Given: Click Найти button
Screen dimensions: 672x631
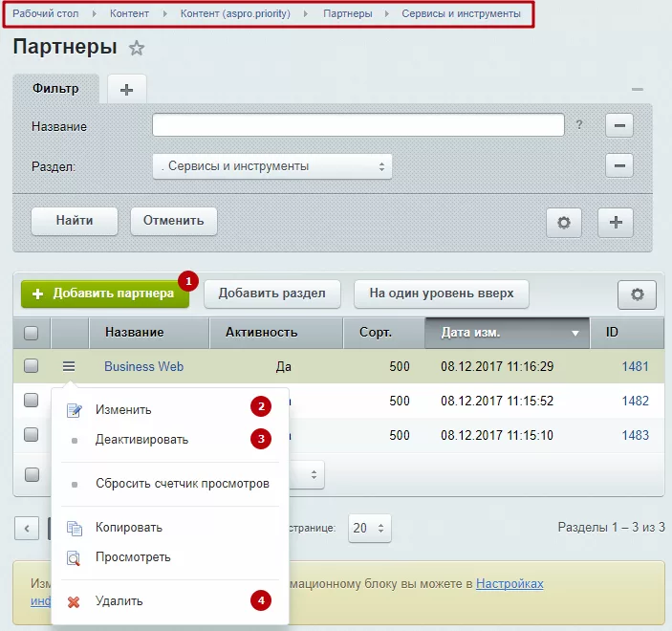Looking at the screenshot, I should (x=75, y=221).
